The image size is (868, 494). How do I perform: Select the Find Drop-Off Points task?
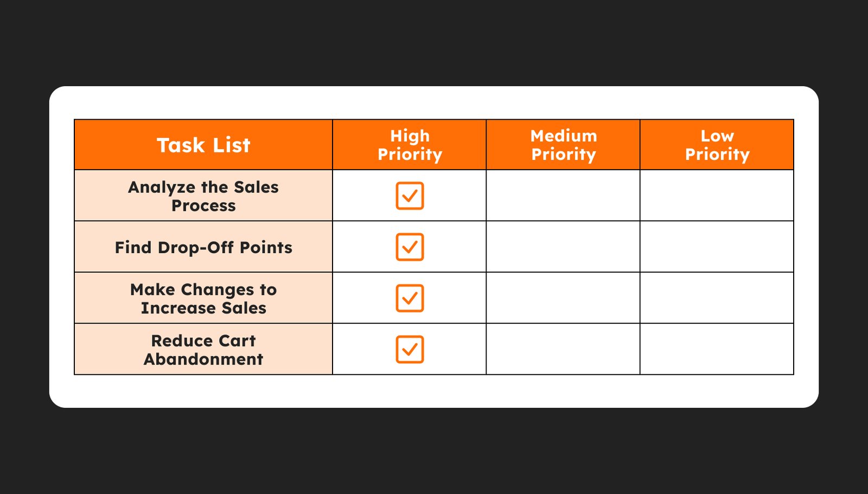point(203,247)
